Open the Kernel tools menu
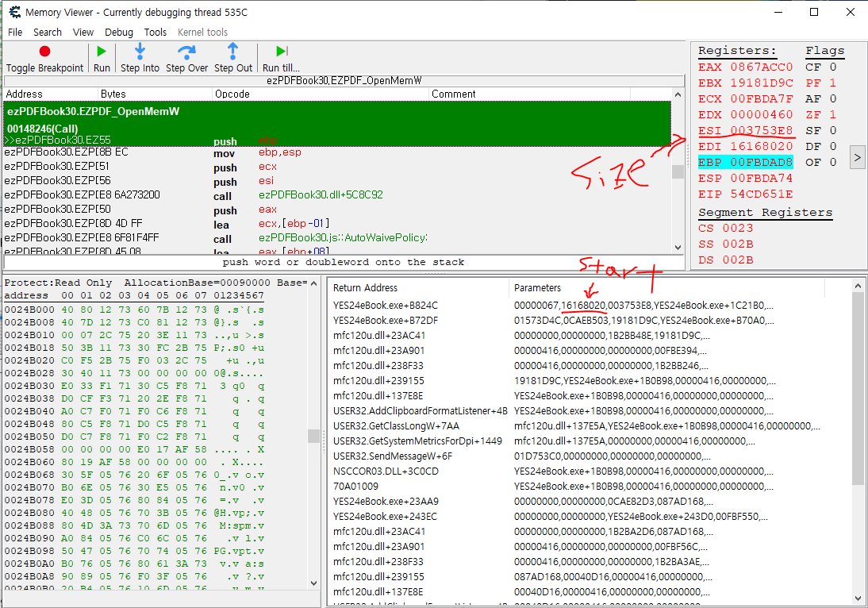 tap(202, 32)
